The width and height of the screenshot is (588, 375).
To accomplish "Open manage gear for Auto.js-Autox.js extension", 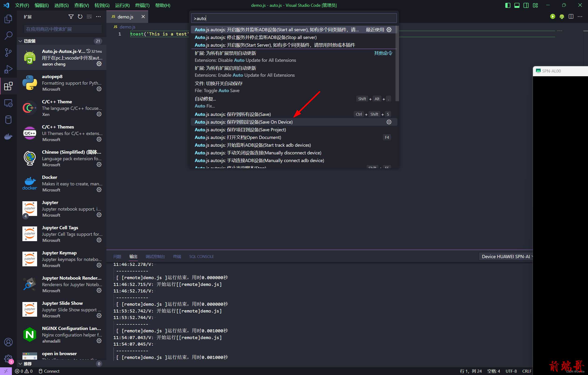I will click(99, 64).
